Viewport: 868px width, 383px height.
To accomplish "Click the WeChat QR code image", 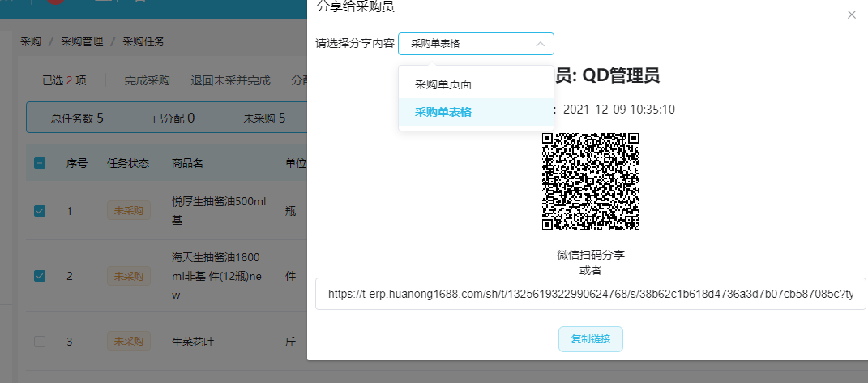I will click(x=591, y=182).
